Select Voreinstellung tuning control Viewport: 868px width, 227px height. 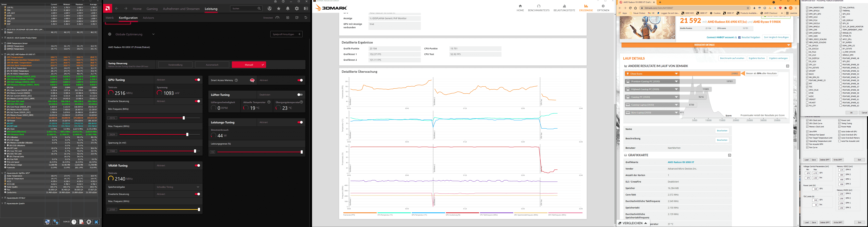(175, 64)
